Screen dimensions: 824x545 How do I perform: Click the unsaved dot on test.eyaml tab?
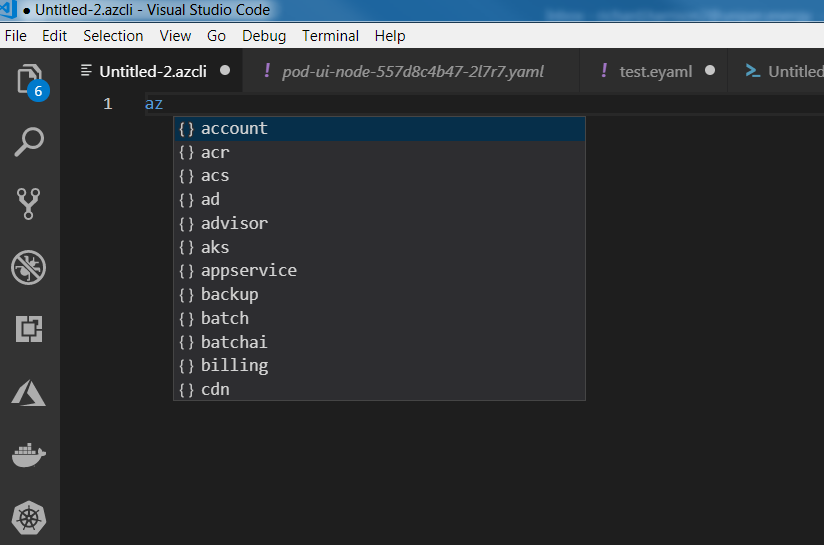(710, 70)
